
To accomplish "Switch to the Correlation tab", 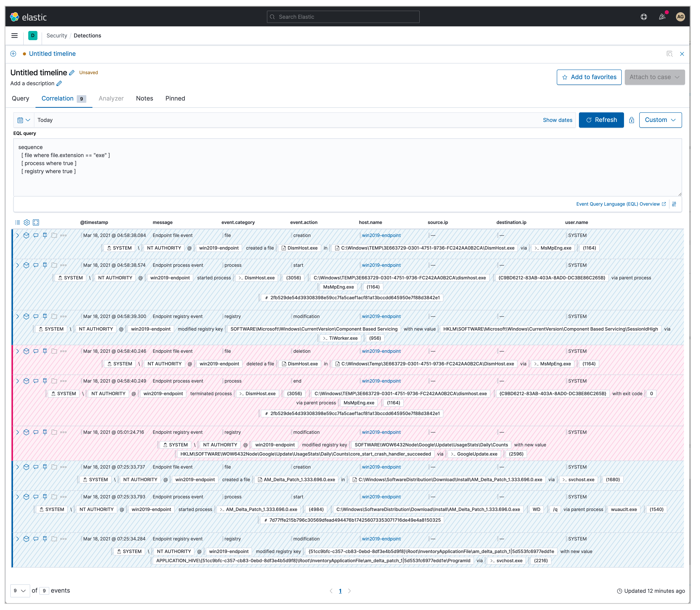I will point(57,98).
